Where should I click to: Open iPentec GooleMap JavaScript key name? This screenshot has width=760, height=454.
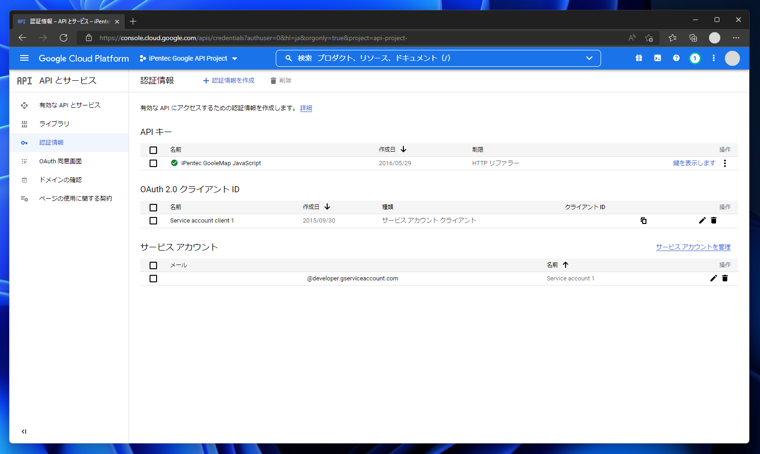click(x=221, y=163)
